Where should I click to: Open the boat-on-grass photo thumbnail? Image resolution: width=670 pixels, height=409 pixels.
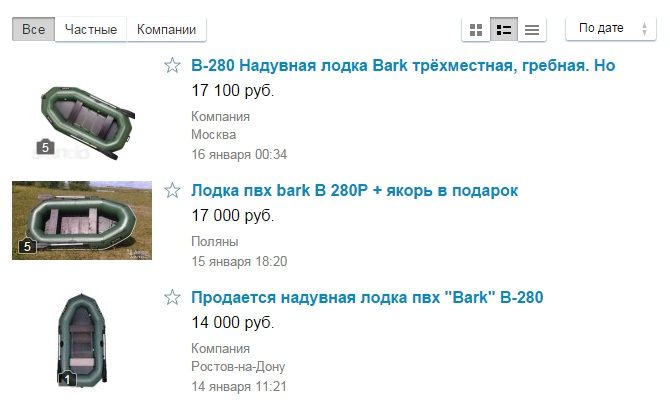pos(82,220)
